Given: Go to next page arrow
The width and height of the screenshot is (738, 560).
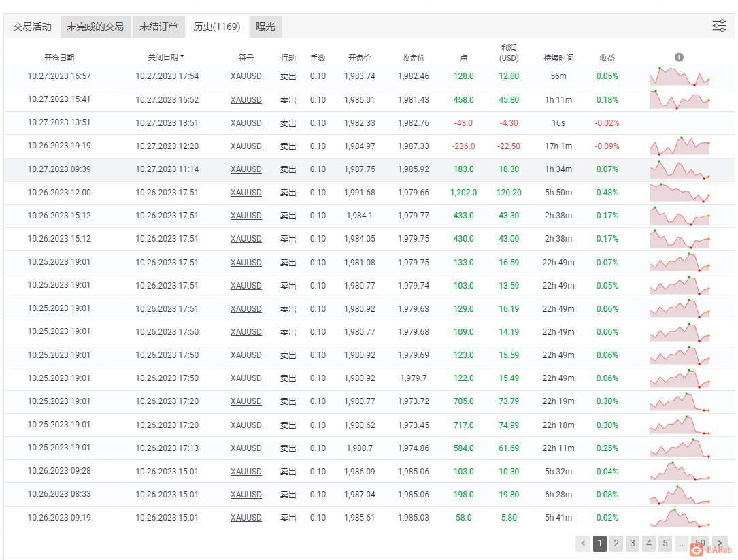Looking at the screenshot, I should click(720, 543).
